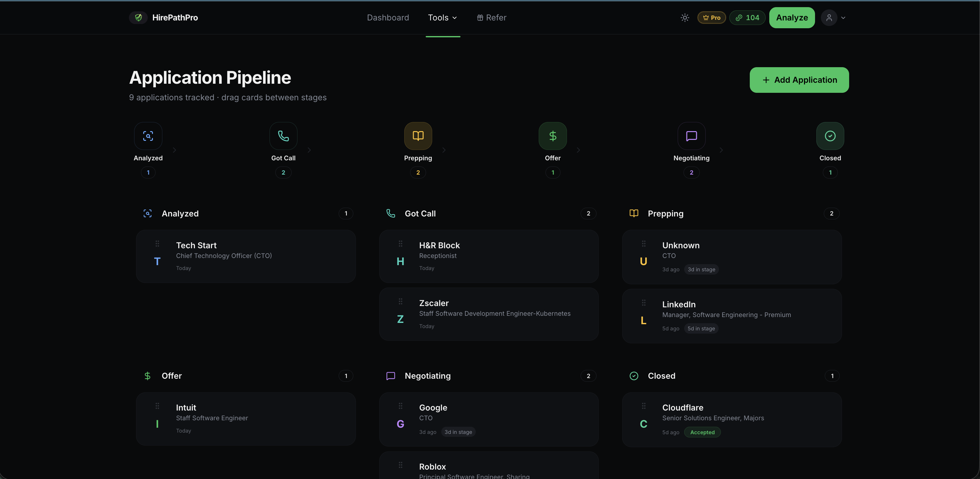Open the Dashboard page
Viewport: 980px width, 479px height.
pyautogui.click(x=388, y=18)
